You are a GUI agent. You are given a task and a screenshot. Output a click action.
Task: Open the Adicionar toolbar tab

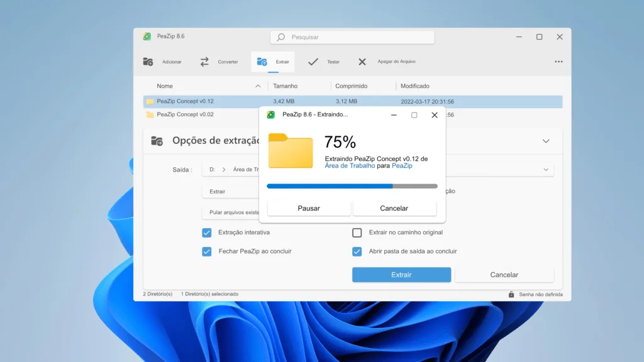coord(163,62)
